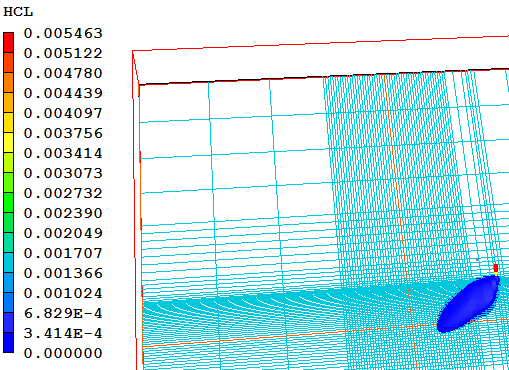
Task: Select the dark blue bottom segment of the color bar
Action: (x=8, y=342)
